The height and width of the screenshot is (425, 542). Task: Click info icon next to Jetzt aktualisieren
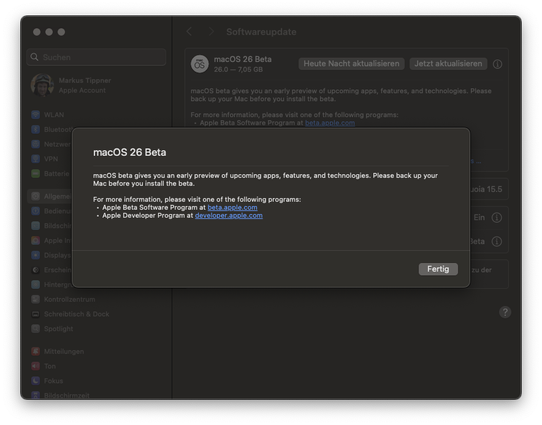497,64
